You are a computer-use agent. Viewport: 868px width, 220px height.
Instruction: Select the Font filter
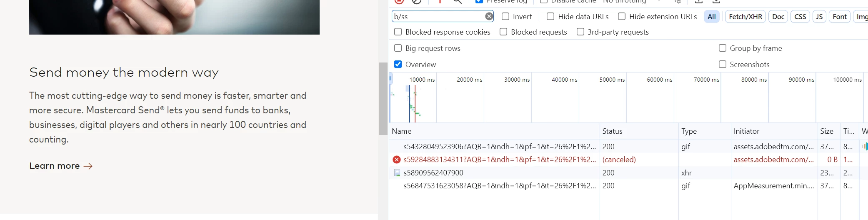click(x=840, y=17)
